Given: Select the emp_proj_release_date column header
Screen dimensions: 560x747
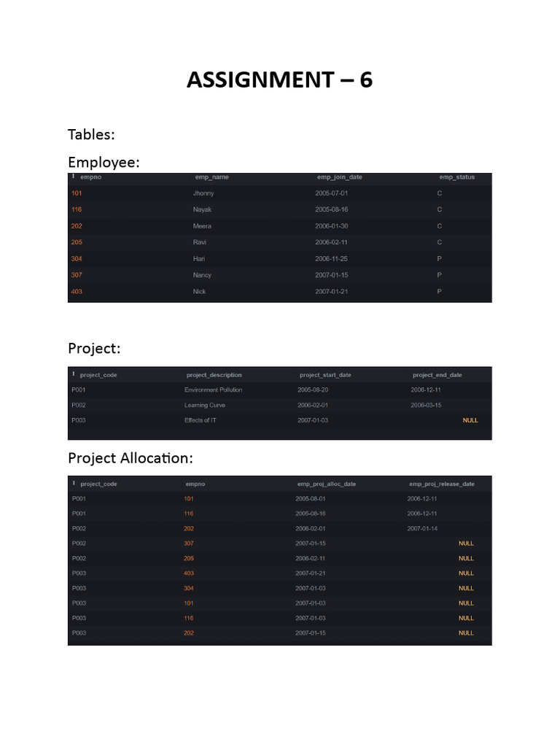Looking at the screenshot, I should click(x=441, y=484).
